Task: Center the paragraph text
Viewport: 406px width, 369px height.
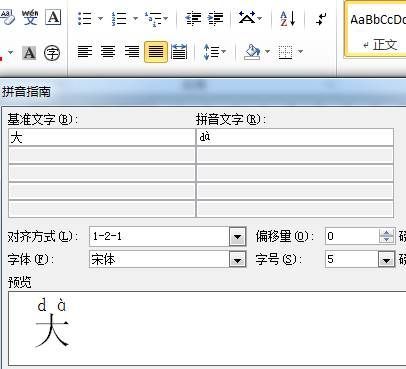Action: (108, 52)
